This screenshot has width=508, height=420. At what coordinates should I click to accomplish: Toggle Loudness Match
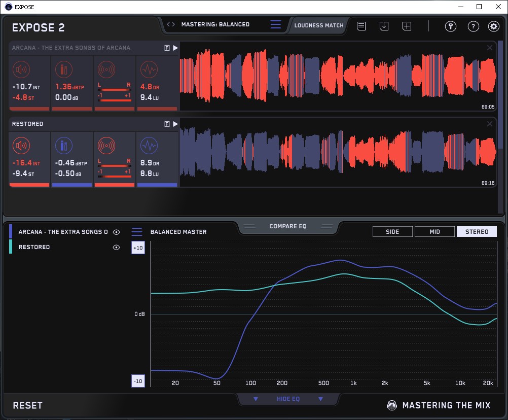319,25
